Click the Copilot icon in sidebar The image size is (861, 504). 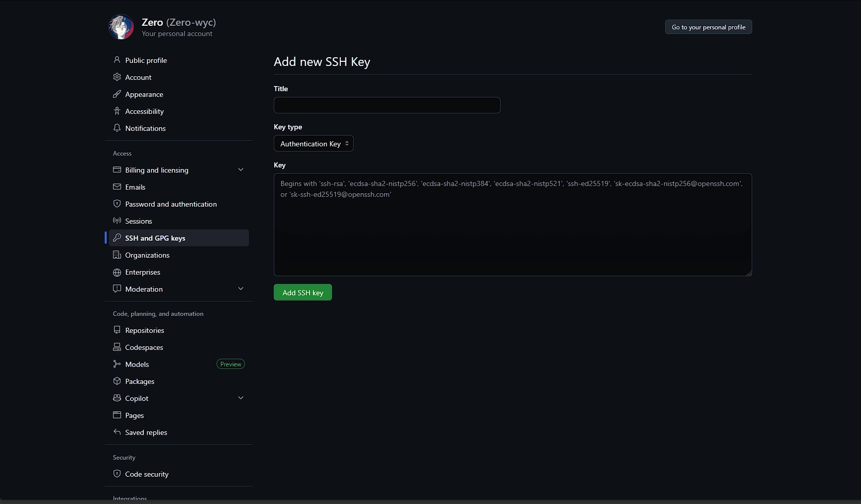(x=117, y=398)
